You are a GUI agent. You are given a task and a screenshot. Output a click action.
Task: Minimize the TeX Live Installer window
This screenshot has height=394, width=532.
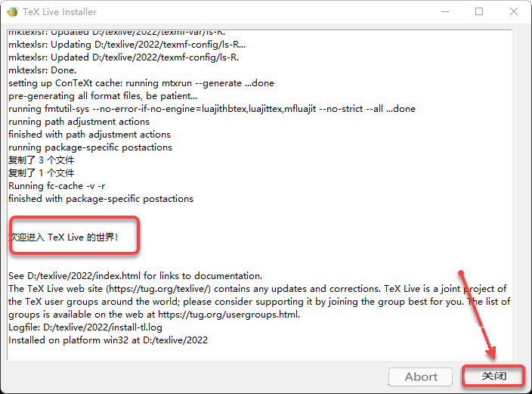tap(444, 12)
